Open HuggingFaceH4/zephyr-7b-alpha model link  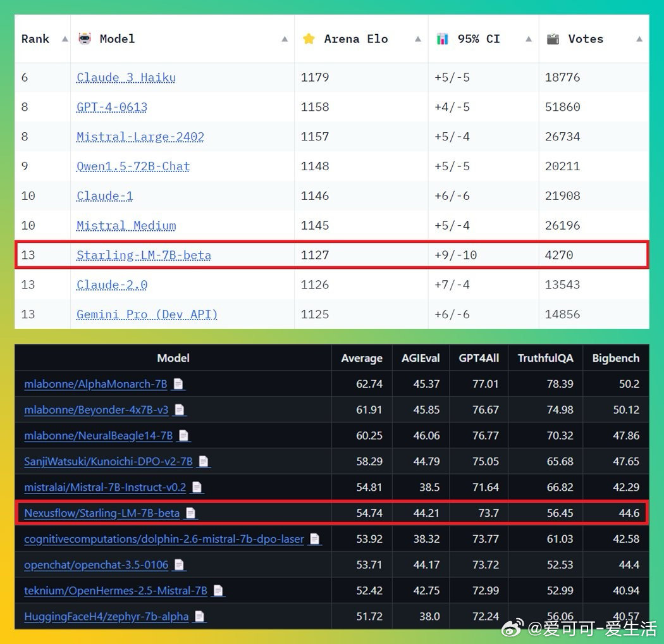click(x=106, y=616)
